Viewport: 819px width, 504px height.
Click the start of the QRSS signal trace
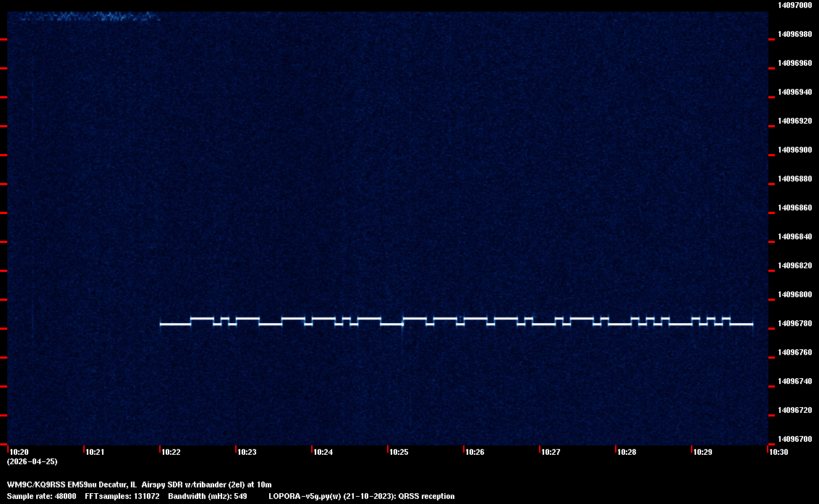click(161, 324)
